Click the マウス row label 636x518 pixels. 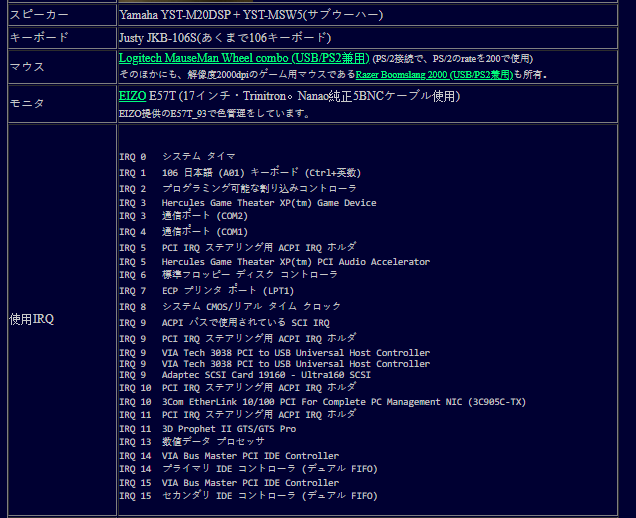coord(26,66)
